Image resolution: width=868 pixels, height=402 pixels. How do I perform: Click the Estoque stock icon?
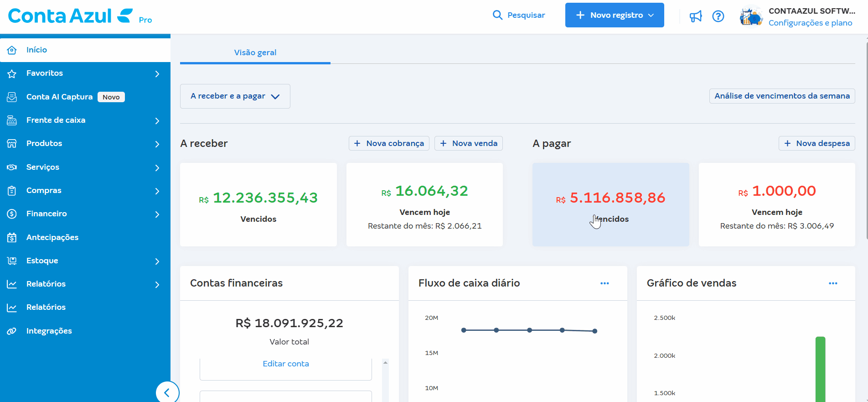(x=12, y=261)
